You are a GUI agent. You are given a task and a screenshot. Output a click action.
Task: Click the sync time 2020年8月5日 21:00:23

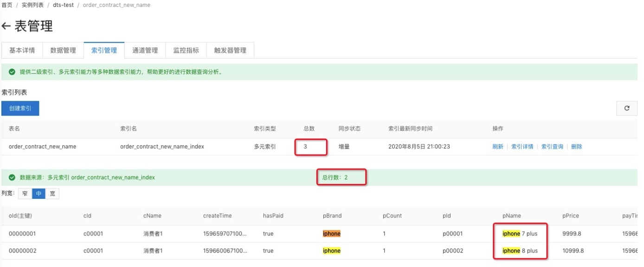(x=419, y=147)
